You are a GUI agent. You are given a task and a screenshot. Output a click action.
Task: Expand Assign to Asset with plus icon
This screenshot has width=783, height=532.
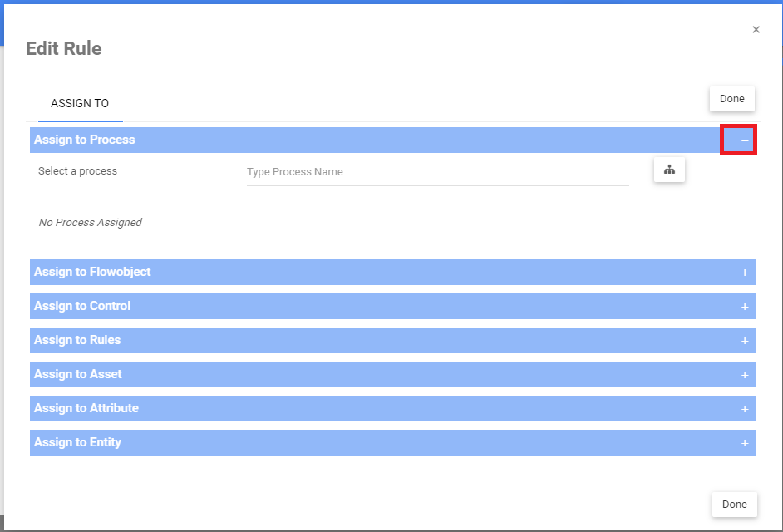pos(744,375)
